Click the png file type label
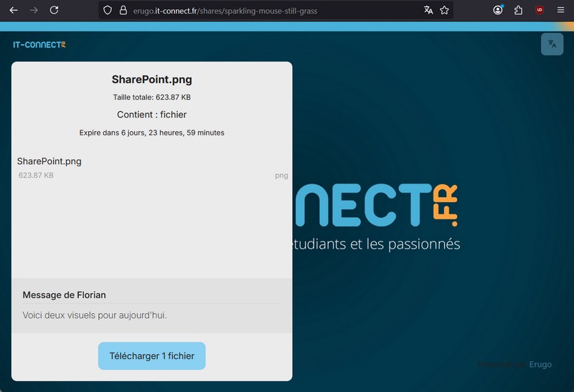574x392 pixels. (281, 176)
